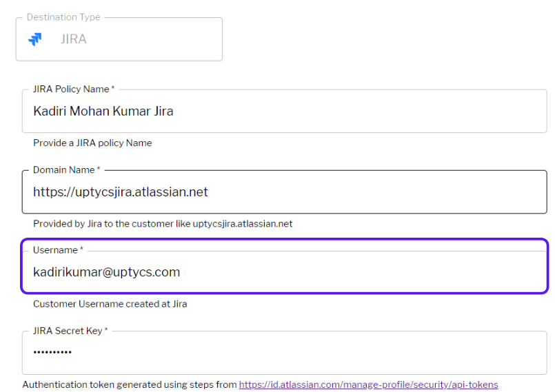Click the 'Customer Username created at Jira' hint
This screenshot has width=555, height=392.
tap(110, 304)
